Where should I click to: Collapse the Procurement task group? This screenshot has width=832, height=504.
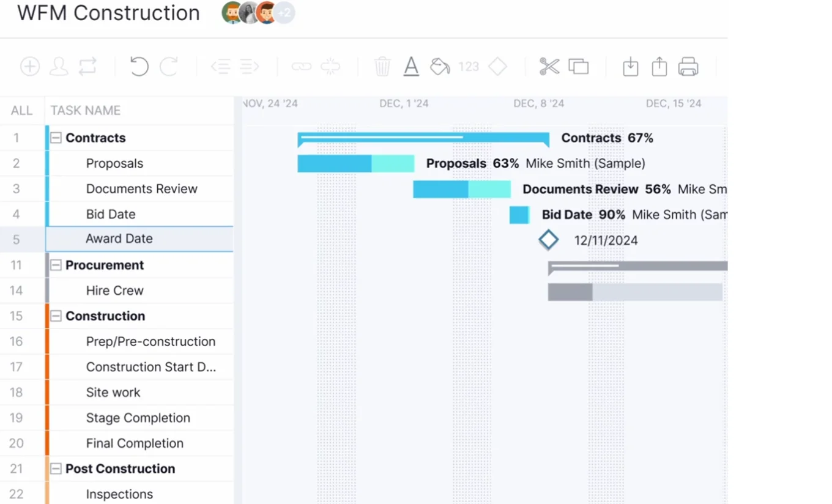click(56, 265)
